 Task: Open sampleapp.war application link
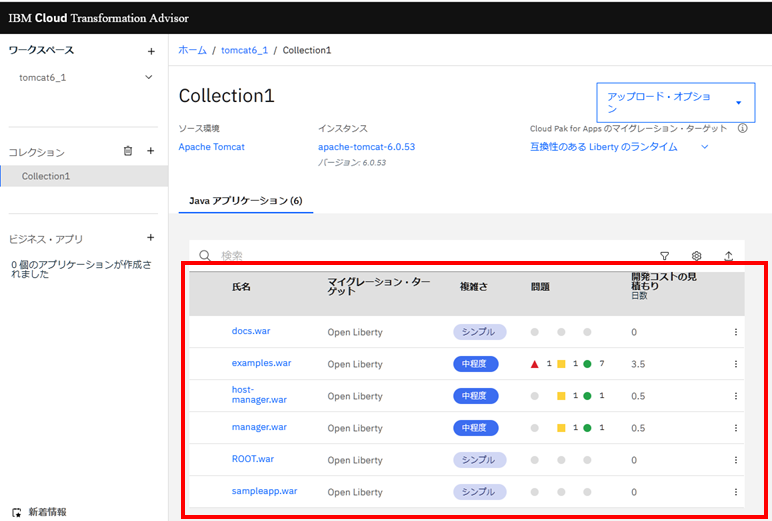tap(264, 491)
